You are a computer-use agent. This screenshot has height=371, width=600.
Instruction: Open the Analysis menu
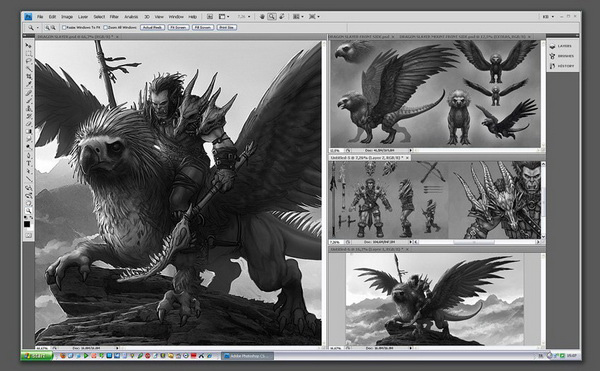(x=131, y=16)
